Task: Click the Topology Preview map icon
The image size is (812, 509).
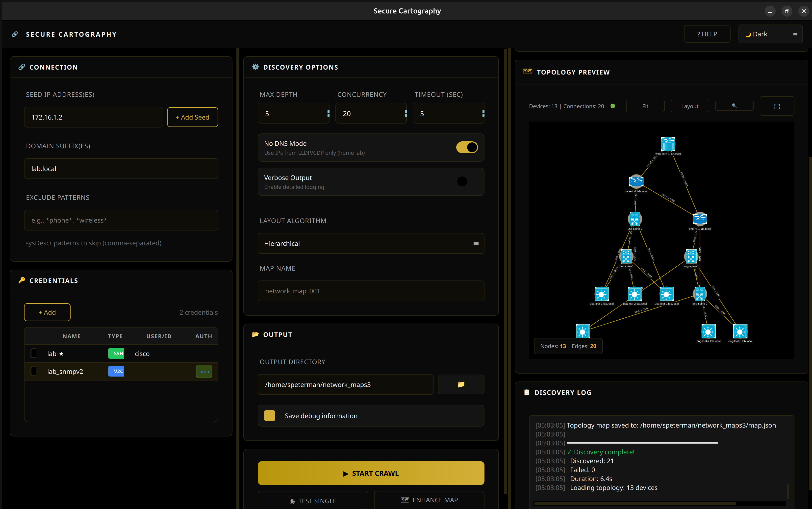Action: 528,71
